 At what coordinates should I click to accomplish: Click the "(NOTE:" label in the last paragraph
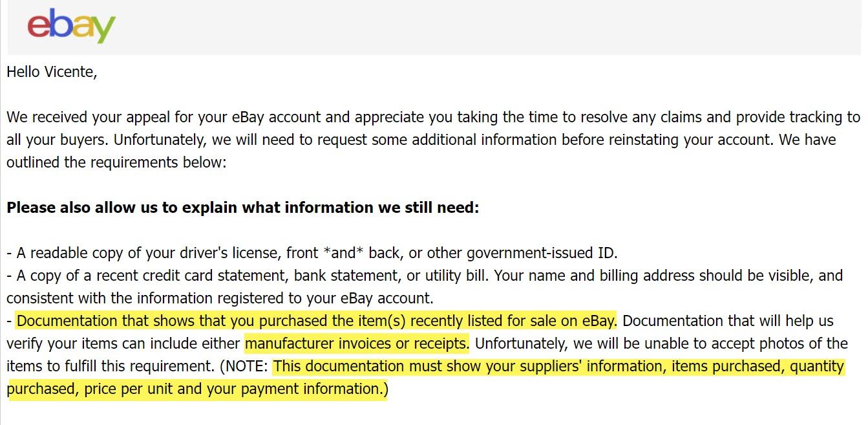[244, 366]
